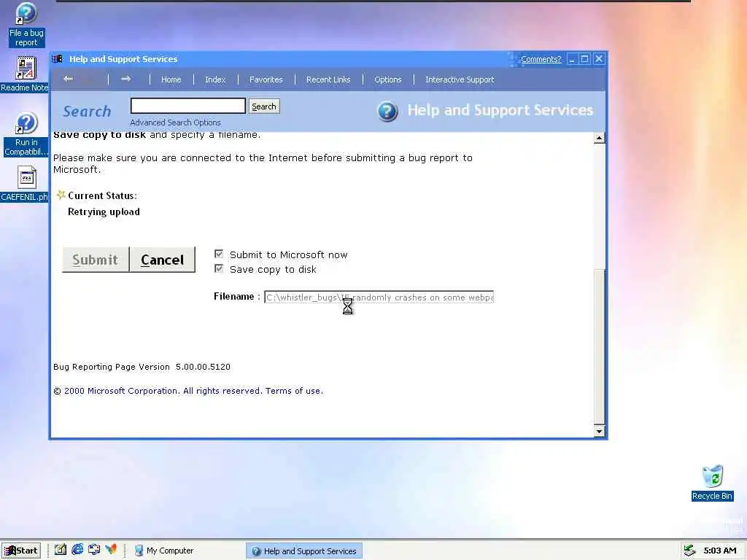
Task: Click the vertical scrollbar thumb
Action: (600, 346)
